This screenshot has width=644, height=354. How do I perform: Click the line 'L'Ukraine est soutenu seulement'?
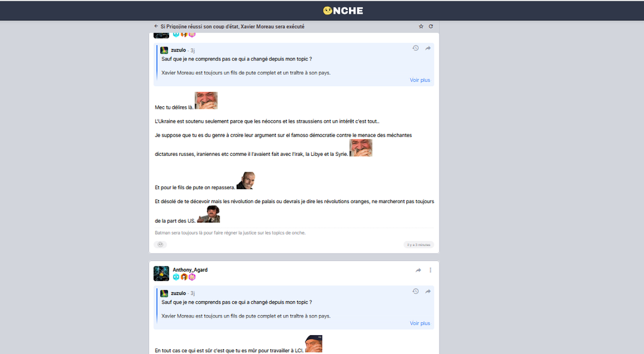point(267,121)
